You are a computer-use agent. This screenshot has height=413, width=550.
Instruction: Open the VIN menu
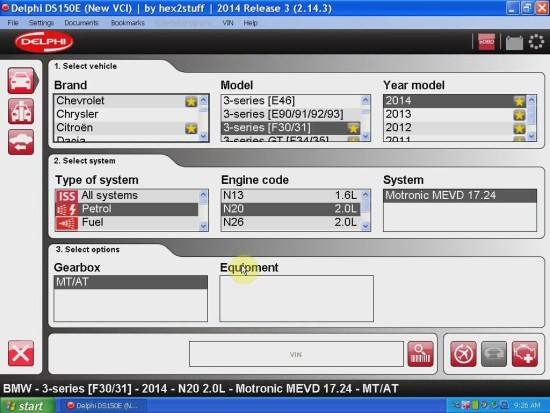coord(228,23)
